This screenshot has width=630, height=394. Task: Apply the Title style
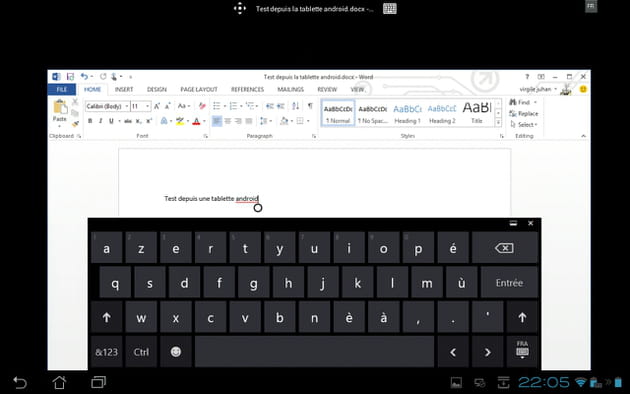(x=477, y=113)
